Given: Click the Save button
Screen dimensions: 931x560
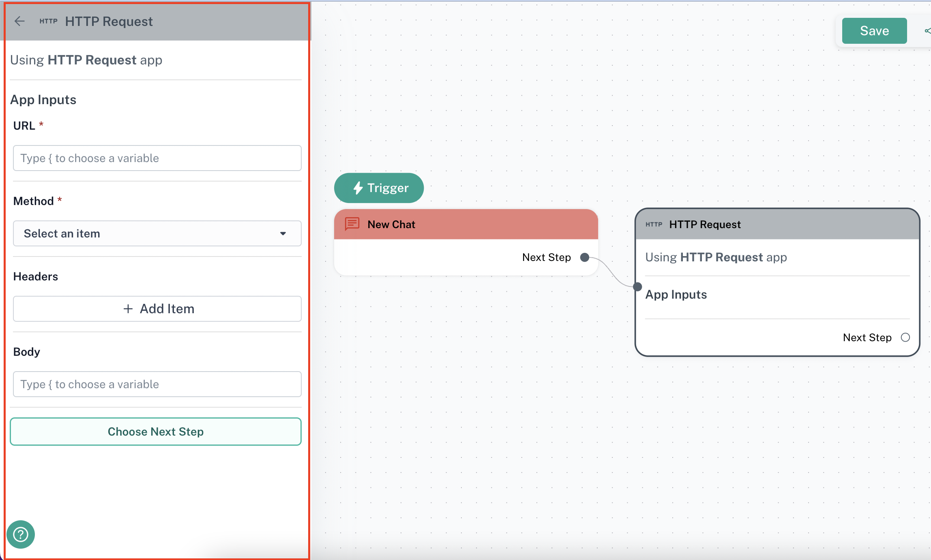Looking at the screenshot, I should 874,31.
